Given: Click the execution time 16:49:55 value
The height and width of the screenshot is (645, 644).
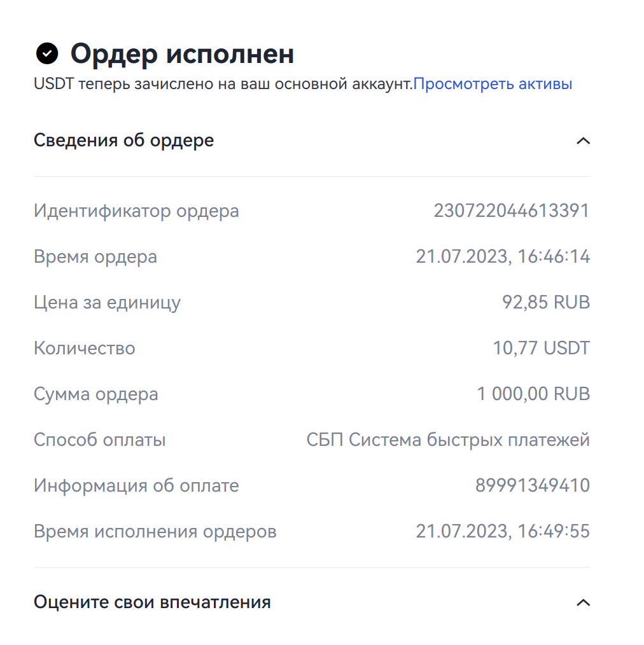Looking at the screenshot, I should (503, 531).
